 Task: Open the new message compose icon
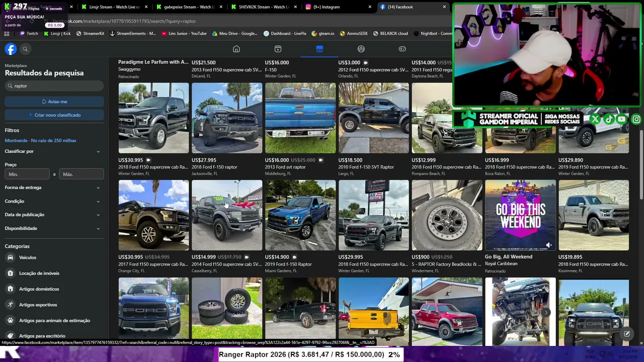(x=627, y=333)
